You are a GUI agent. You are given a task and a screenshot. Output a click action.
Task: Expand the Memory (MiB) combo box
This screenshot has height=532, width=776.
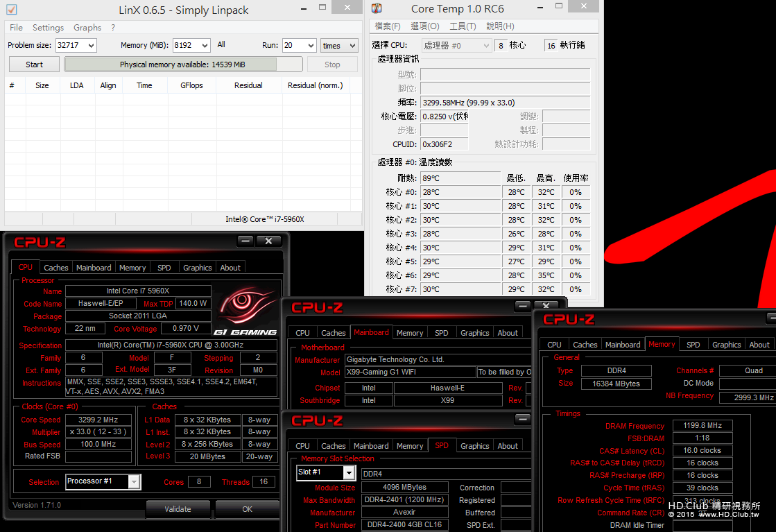205,46
